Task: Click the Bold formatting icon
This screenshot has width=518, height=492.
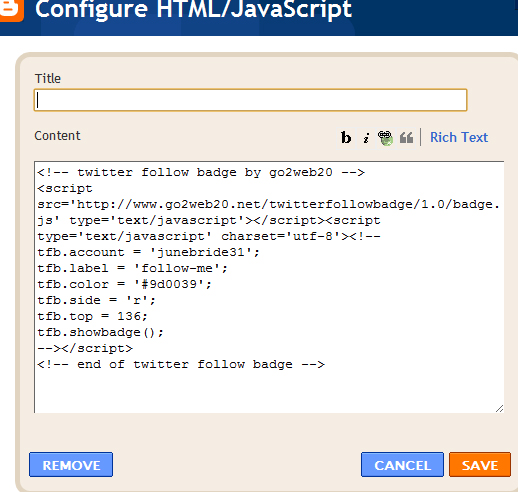Action: tap(346, 137)
